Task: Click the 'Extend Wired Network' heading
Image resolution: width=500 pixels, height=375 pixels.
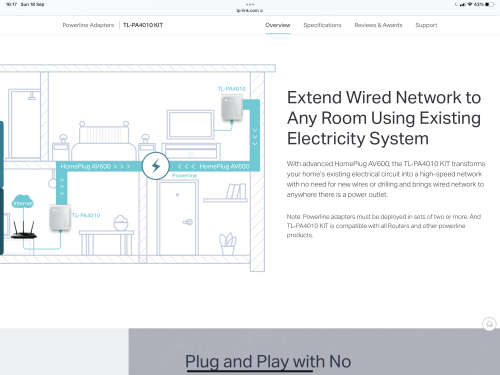Action: point(384,118)
